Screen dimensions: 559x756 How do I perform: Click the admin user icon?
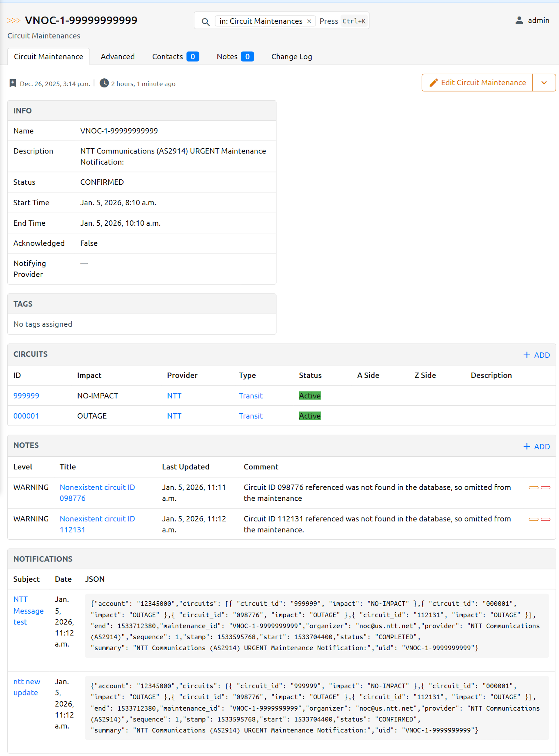519,20
